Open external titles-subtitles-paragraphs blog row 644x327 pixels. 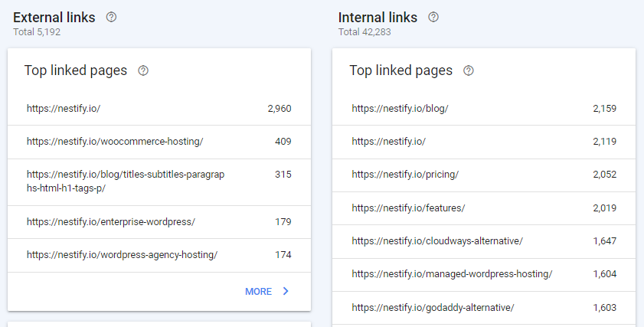click(159, 181)
